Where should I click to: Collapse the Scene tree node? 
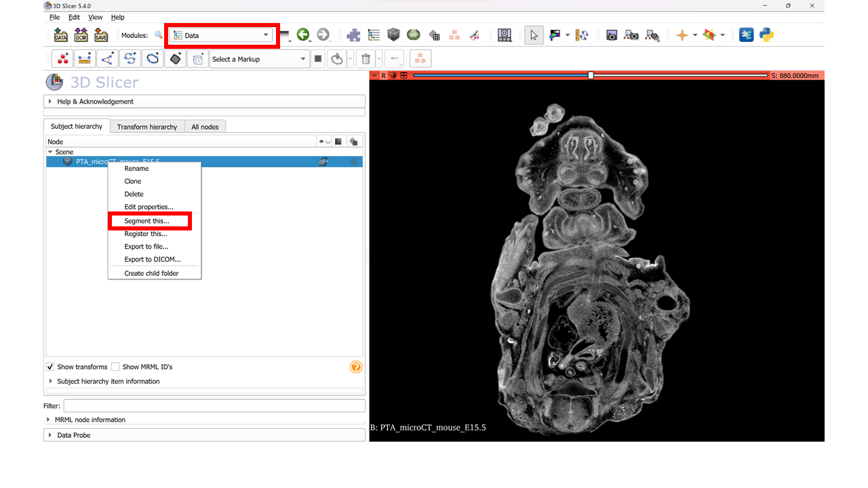[50, 152]
